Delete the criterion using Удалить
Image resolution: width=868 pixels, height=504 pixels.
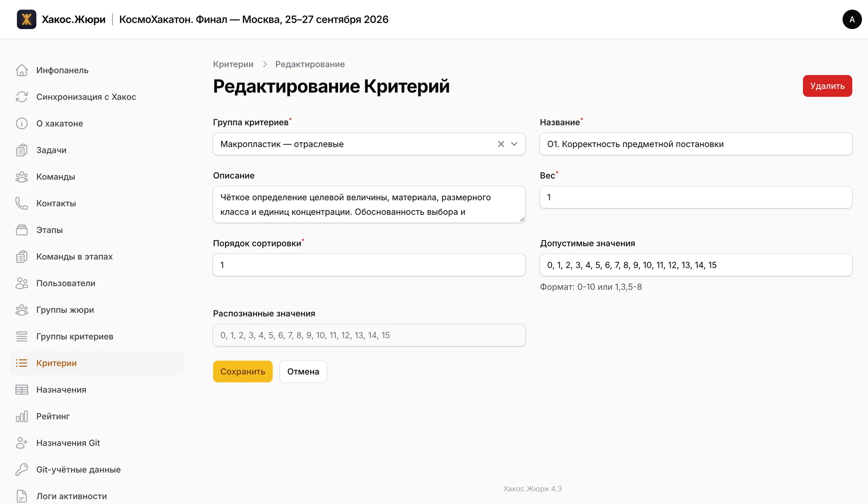coord(827,86)
